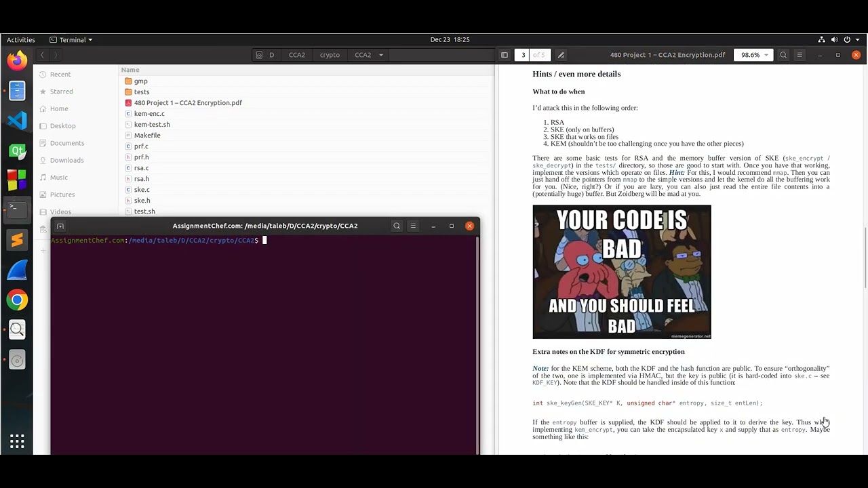The image size is (868, 488).
Task: Open the power system menu arrow
Action: click(x=857, y=39)
